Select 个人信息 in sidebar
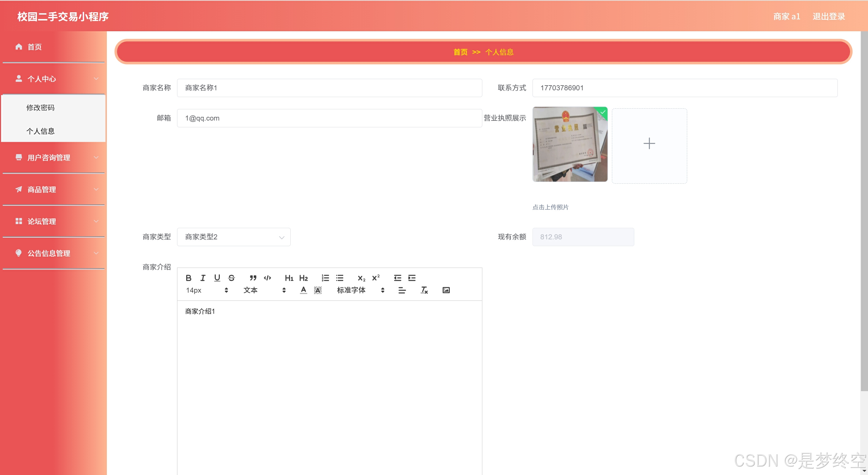868x475 pixels. (x=40, y=131)
